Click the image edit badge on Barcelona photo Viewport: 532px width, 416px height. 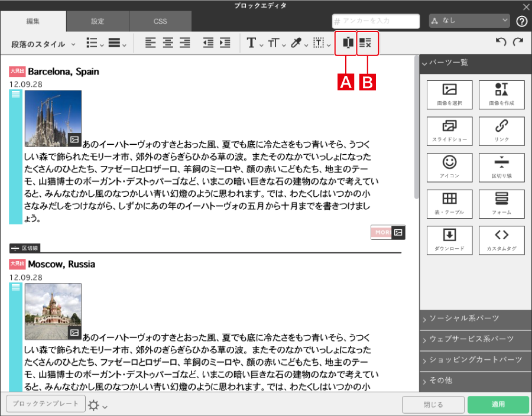(74, 139)
